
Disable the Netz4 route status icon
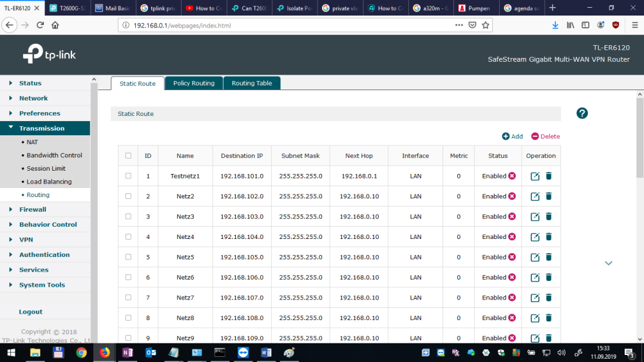(x=512, y=236)
